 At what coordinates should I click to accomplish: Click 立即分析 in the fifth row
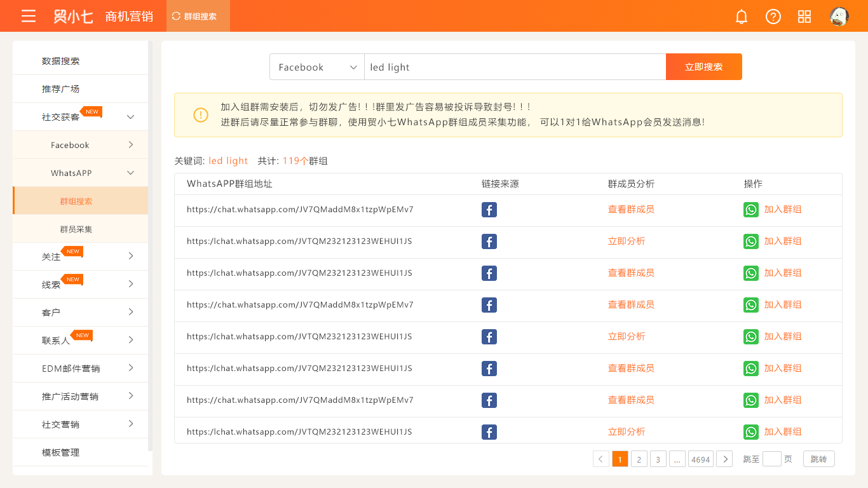pos(627,336)
